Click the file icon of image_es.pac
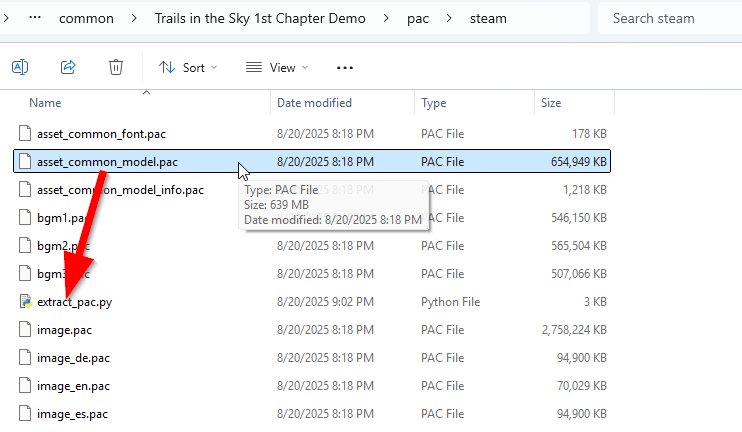 coord(25,413)
